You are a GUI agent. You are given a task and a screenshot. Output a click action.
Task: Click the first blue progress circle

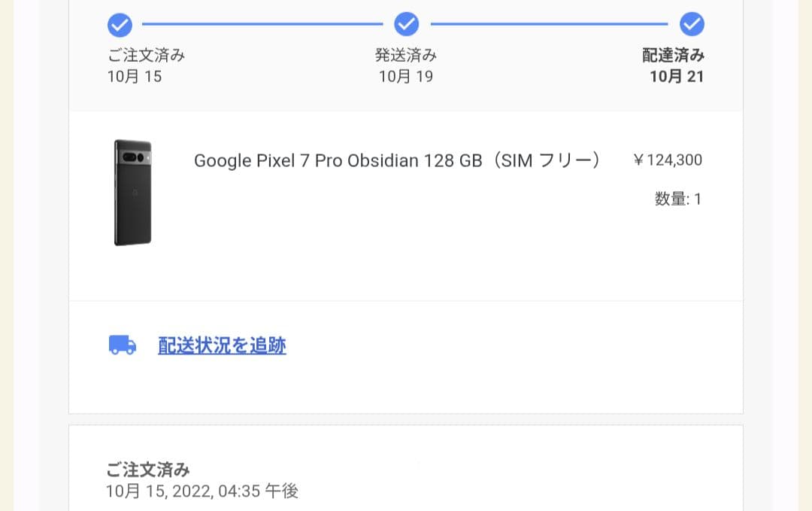click(x=120, y=25)
